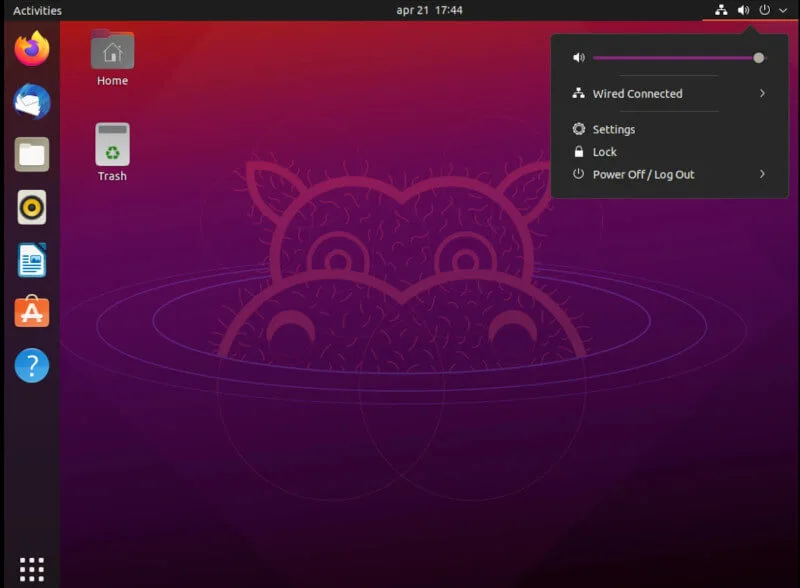Open LibreOffice Writer
Viewport: 800px width, 588px height.
pyautogui.click(x=30, y=260)
